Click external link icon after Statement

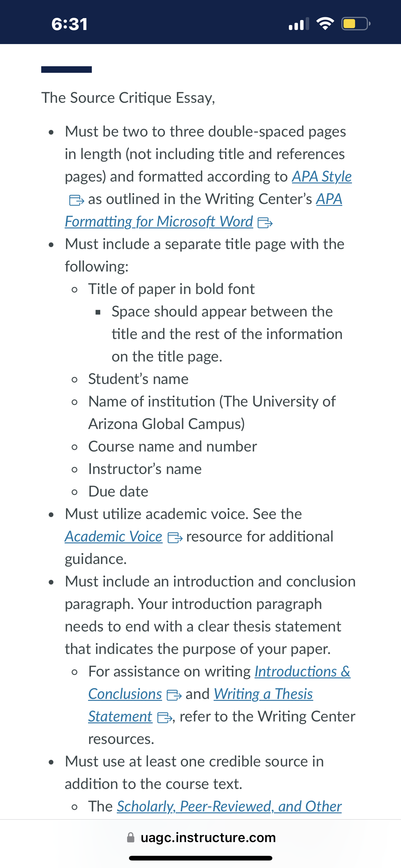pyautogui.click(x=165, y=717)
